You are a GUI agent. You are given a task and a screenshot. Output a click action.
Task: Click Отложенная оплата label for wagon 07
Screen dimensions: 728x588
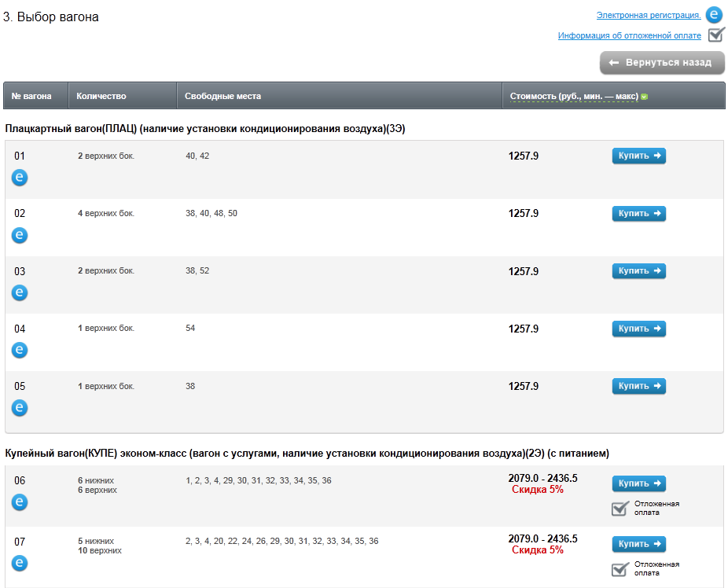(656, 569)
